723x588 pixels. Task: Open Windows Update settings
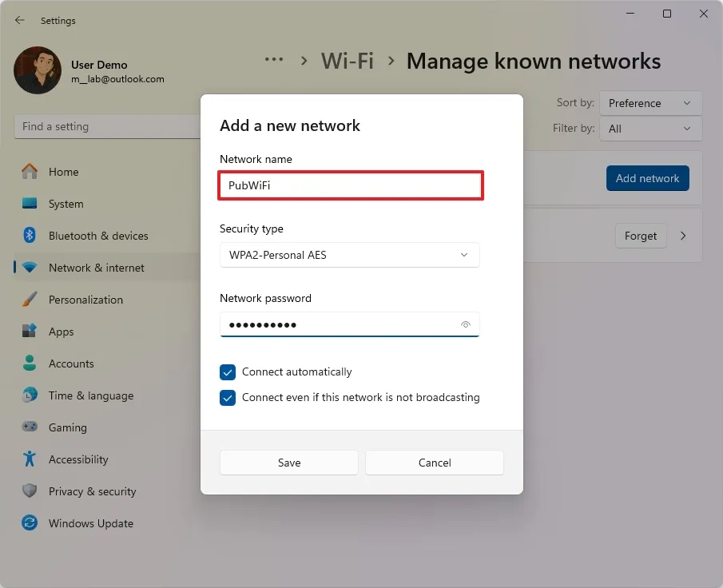coord(91,523)
